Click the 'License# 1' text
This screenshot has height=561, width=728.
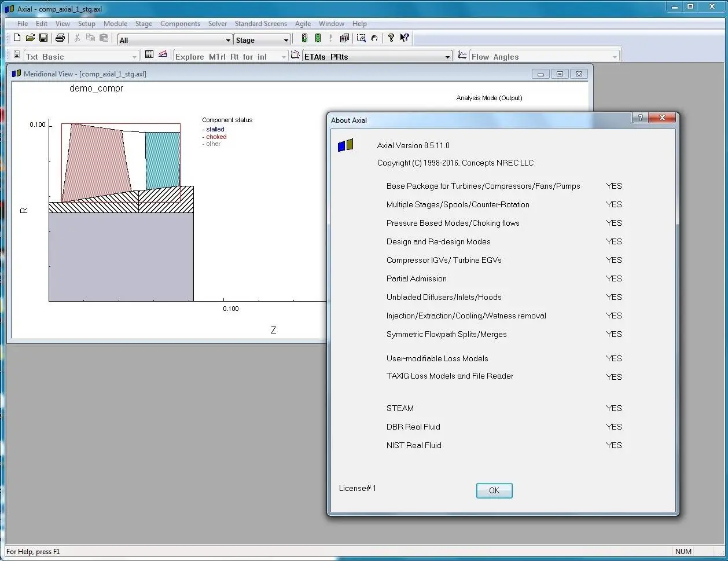(358, 488)
